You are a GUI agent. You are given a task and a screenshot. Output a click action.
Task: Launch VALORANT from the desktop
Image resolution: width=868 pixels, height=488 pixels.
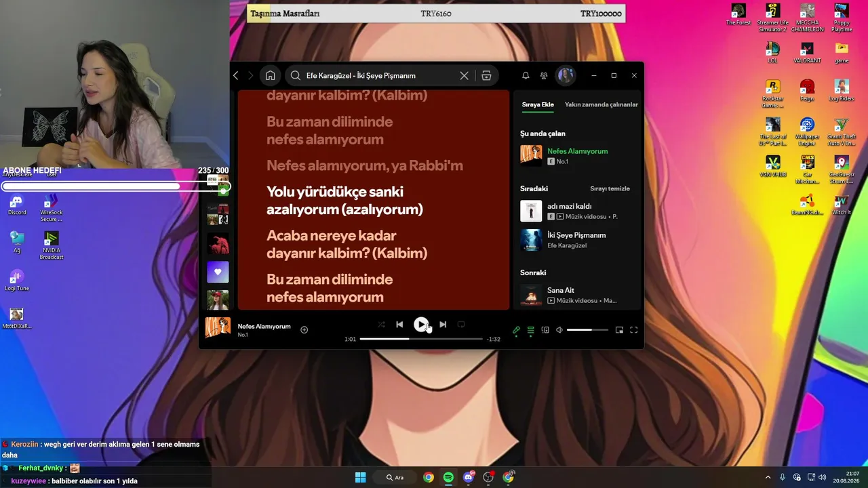[x=807, y=53]
